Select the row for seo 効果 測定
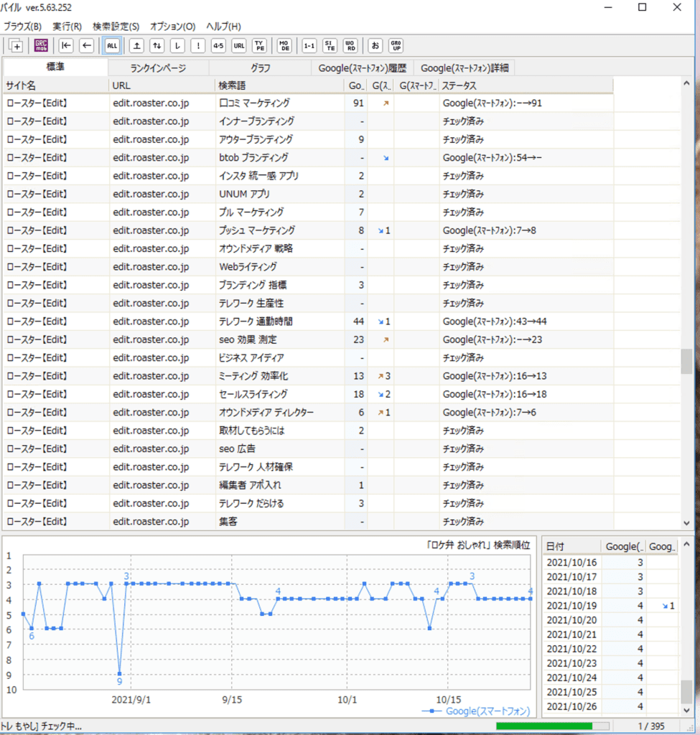700x735 pixels. pos(248,340)
